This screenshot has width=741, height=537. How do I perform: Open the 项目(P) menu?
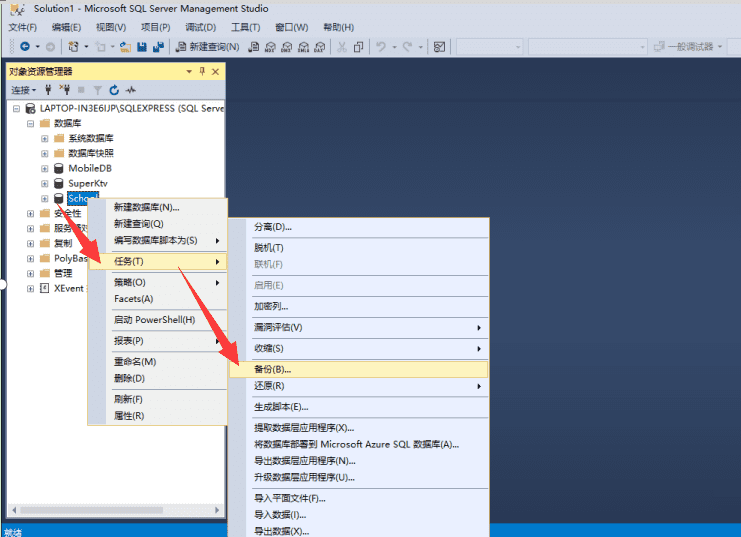tap(155, 27)
